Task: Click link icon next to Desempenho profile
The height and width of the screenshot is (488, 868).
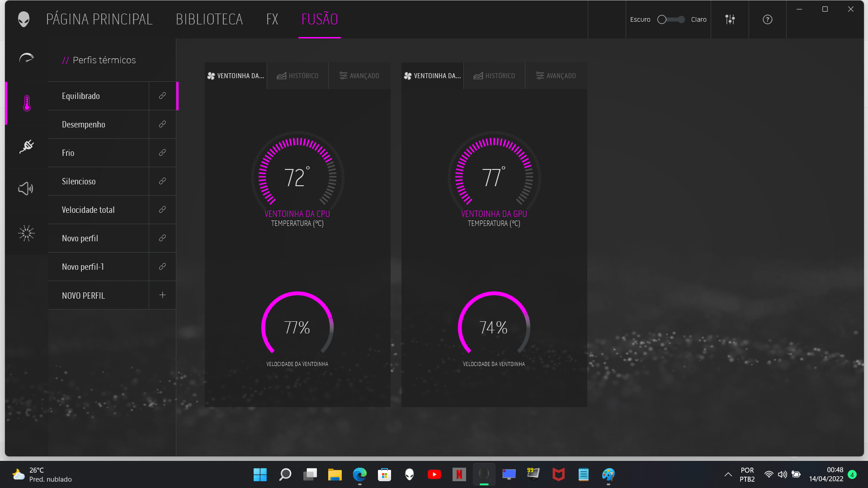Action: (162, 124)
